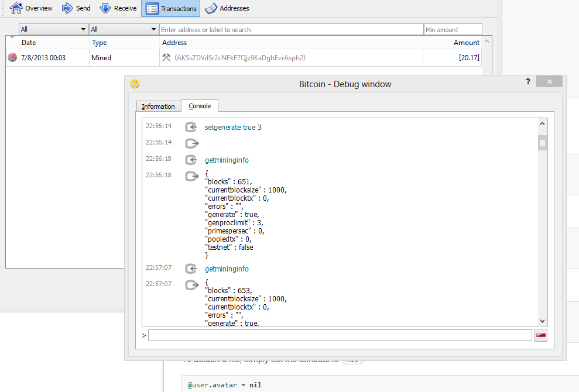
Task: Sort transactions by the Type column header
Action: pyautogui.click(x=124, y=43)
